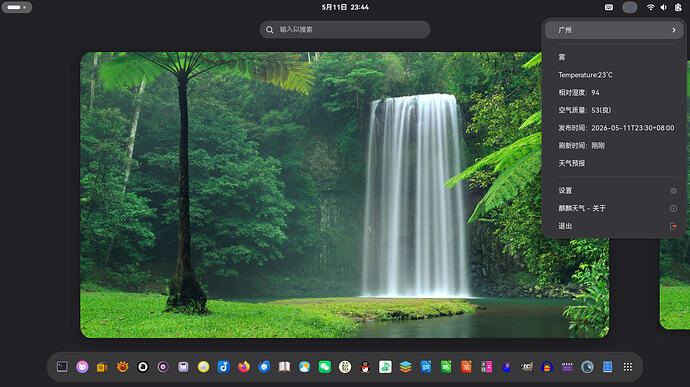Click the 发布时间 timestamp entry
Screen dimensions: 690x387
(614, 128)
